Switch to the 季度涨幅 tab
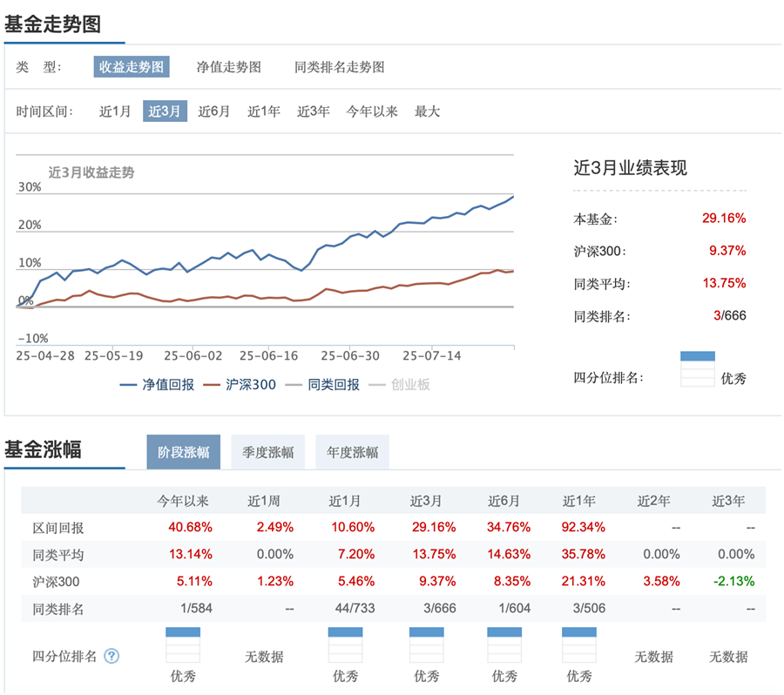This screenshot has height=695, width=784. click(x=268, y=452)
